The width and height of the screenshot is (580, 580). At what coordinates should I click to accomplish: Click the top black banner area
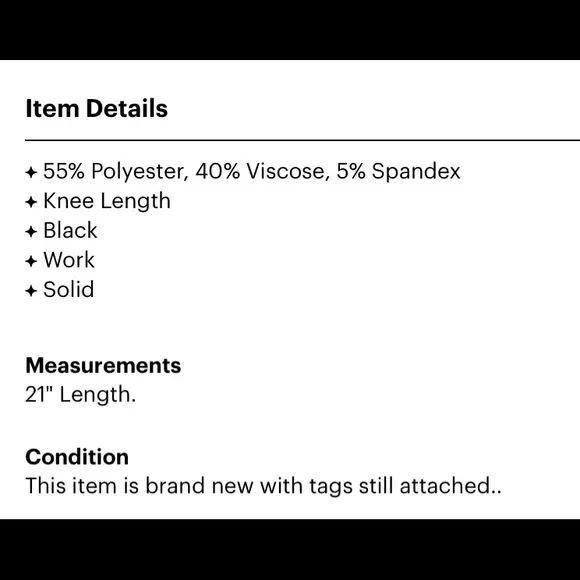(290, 30)
